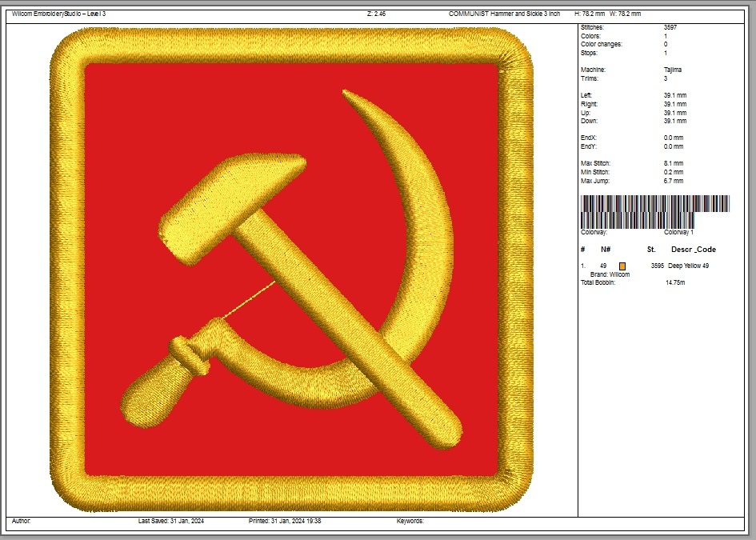This screenshot has height=540, width=756.
Task: Click the 'St.' column header
Action: coord(651,250)
